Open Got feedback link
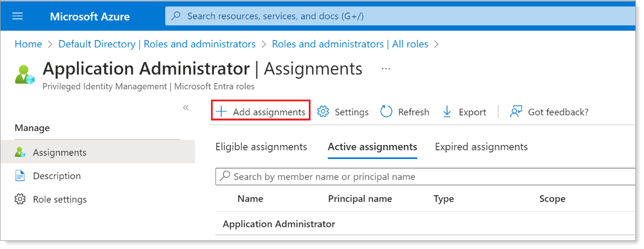This screenshot has height=249, width=644. (x=549, y=112)
